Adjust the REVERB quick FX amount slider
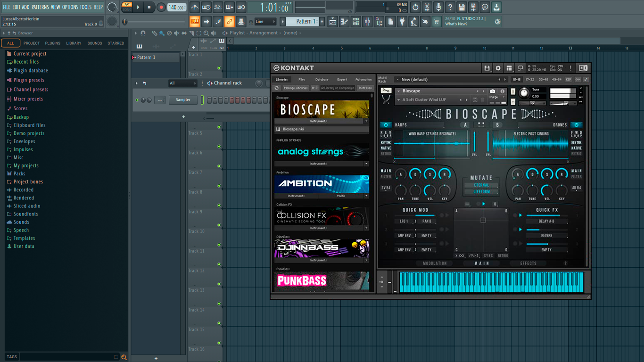 point(546,230)
